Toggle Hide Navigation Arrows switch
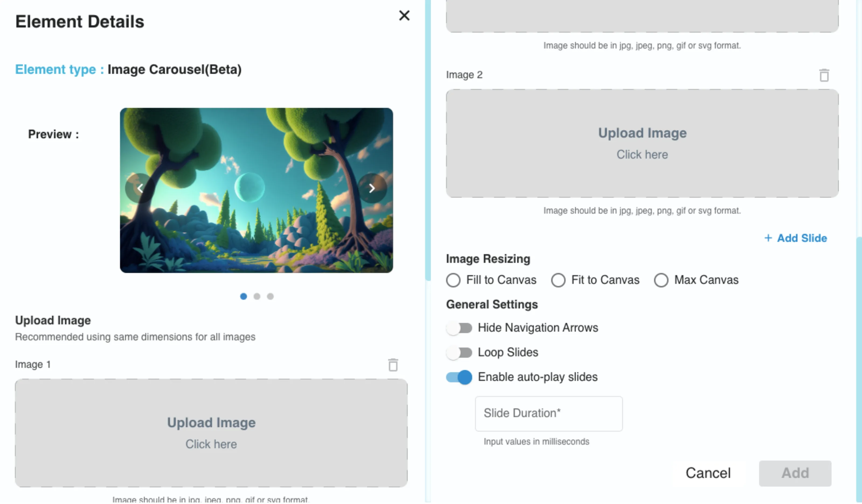The image size is (862, 504). tap(459, 328)
